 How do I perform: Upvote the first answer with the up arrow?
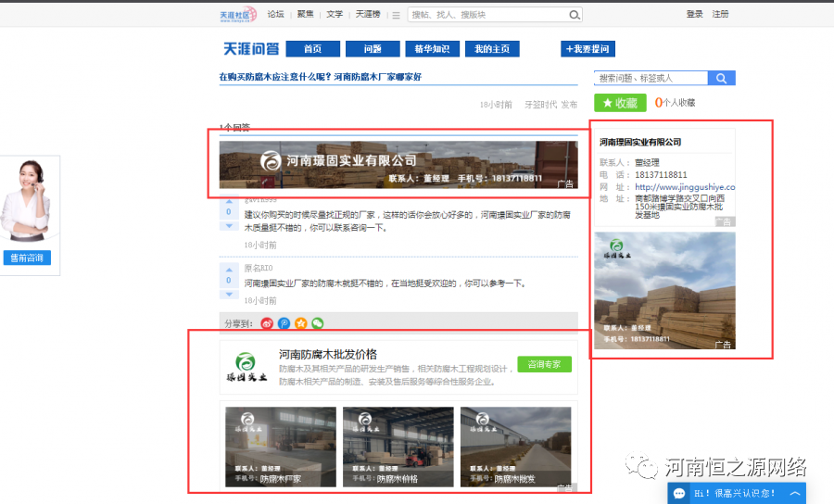pos(229,201)
